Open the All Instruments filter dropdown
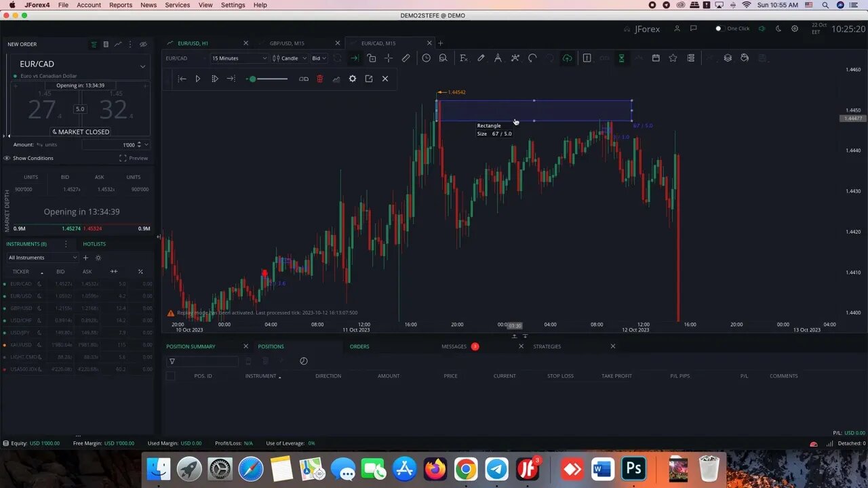 click(x=43, y=258)
